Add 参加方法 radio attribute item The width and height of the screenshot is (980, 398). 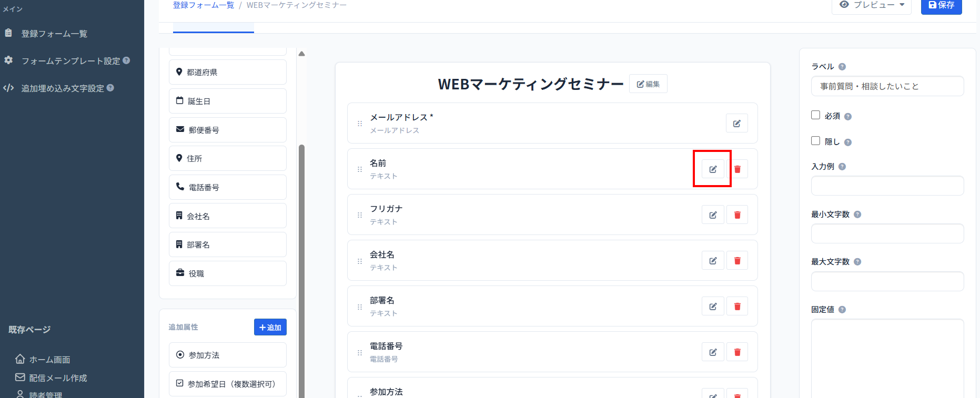click(227, 355)
